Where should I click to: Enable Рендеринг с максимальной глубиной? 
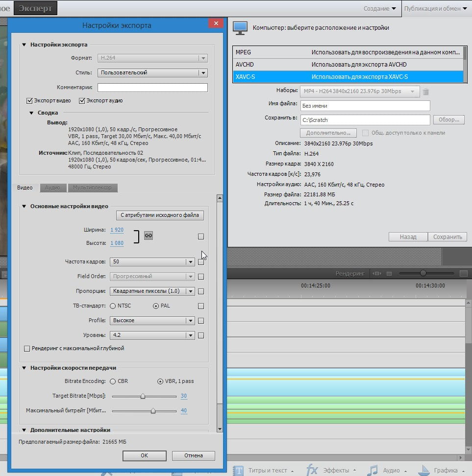[27, 349]
